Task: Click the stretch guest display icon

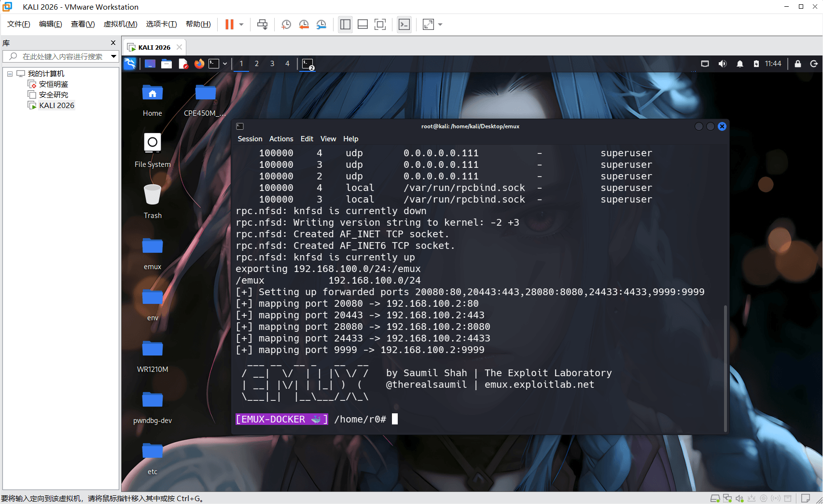Action: [x=428, y=25]
